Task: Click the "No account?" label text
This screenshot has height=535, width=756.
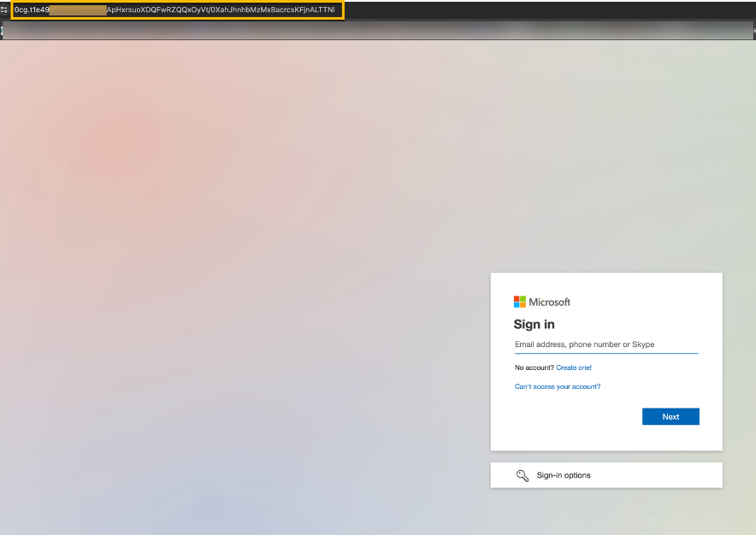Action: [x=534, y=367]
